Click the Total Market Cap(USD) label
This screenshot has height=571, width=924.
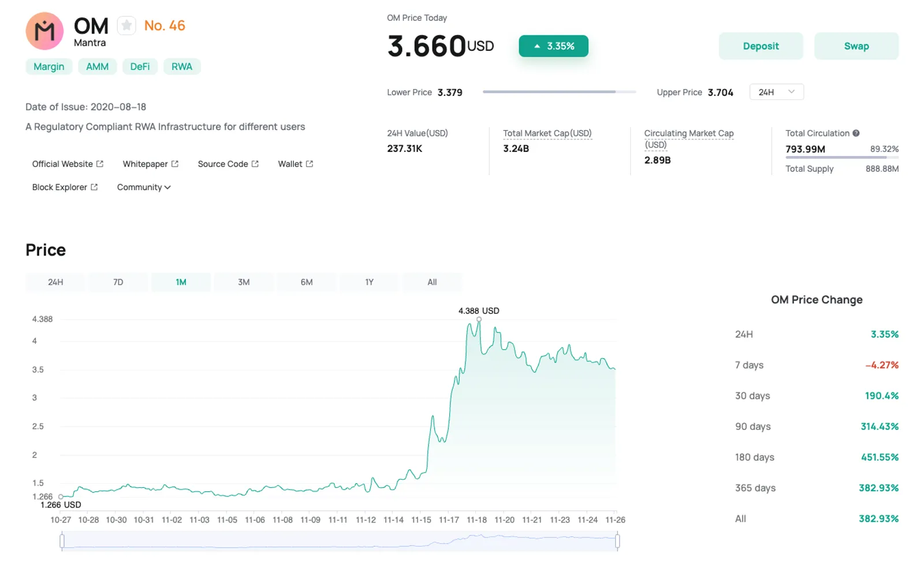click(x=547, y=133)
